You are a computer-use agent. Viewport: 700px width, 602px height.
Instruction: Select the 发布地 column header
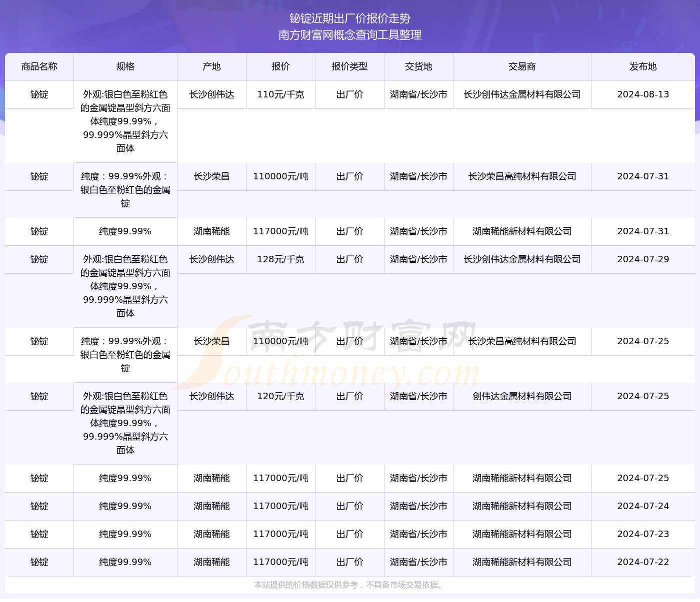click(643, 66)
